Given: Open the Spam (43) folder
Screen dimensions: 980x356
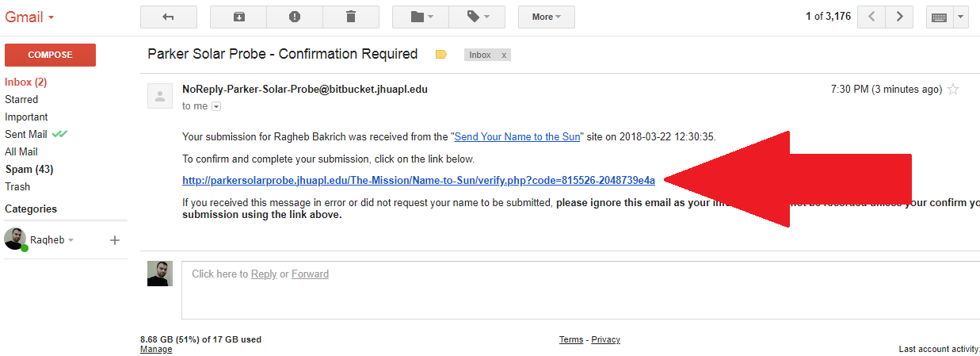Looking at the screenshot, I should [29, 169].
